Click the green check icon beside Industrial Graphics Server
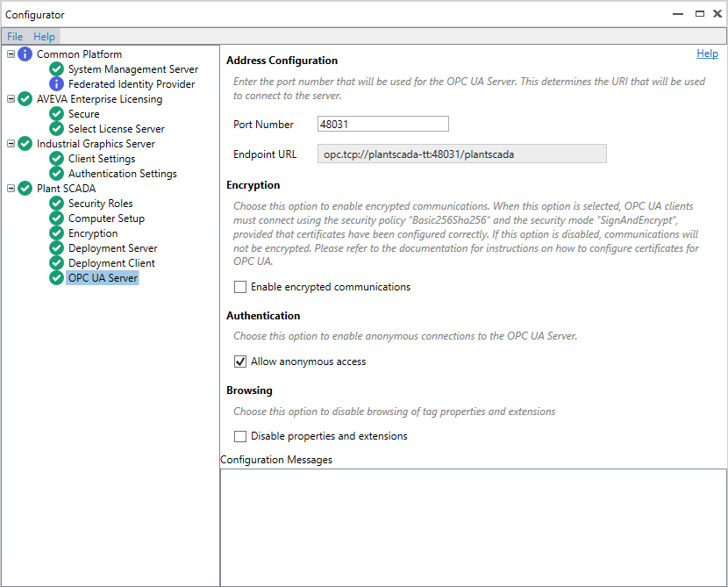The image size is (728, 587). [x=25, y=144]
